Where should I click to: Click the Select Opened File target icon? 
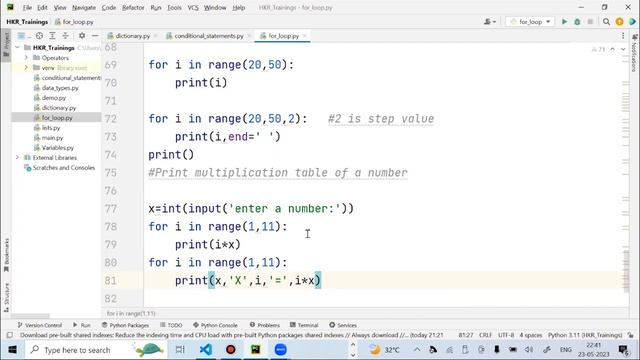(x=39, y=36)
